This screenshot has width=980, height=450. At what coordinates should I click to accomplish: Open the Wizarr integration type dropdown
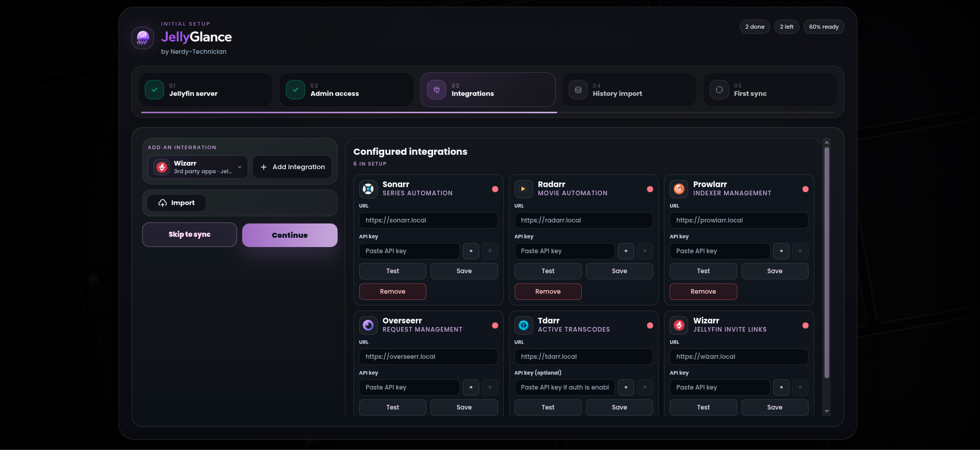[198, 167]
